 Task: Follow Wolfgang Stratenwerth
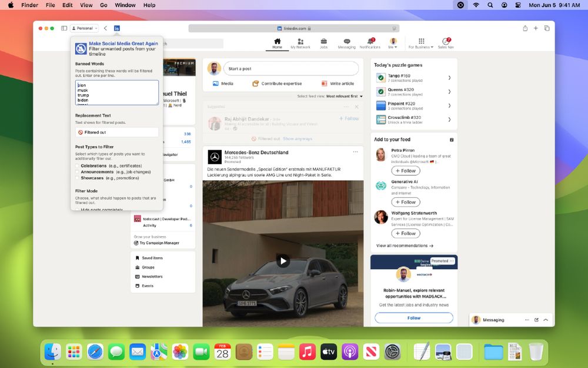click(406, 234)
